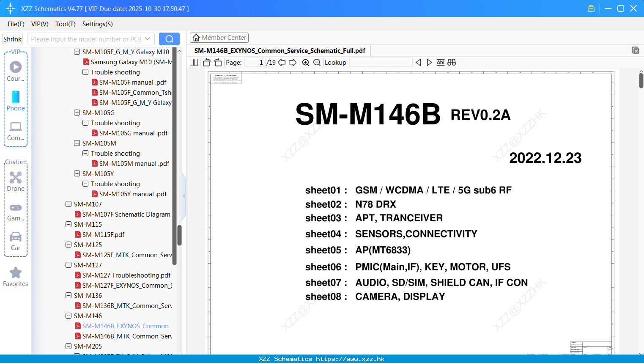Collapse the SM-M125 tree node
Screen dimensions: 644x363
69,245
